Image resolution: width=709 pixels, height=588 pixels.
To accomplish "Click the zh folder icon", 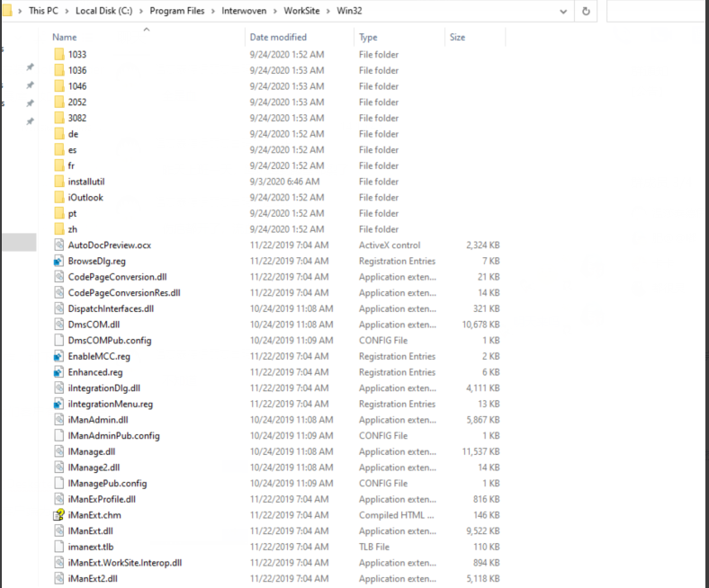I will click(x=59, y=228).
